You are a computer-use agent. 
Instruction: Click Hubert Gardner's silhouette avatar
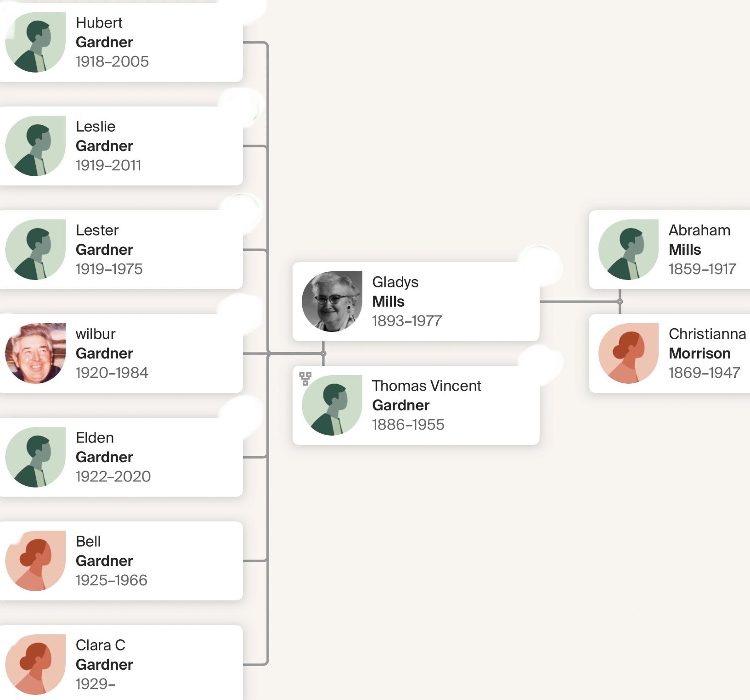pos(35,42)
